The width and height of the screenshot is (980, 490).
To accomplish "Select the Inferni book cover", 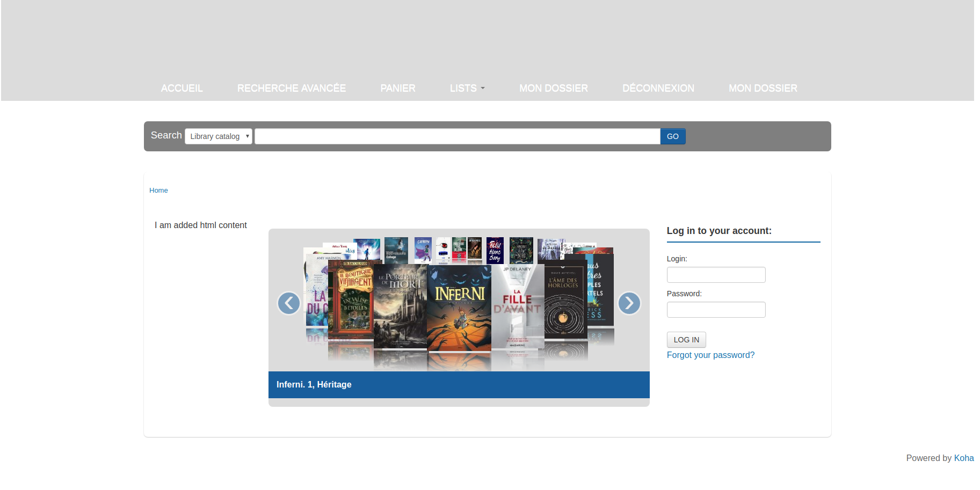I will pos(459,308).
